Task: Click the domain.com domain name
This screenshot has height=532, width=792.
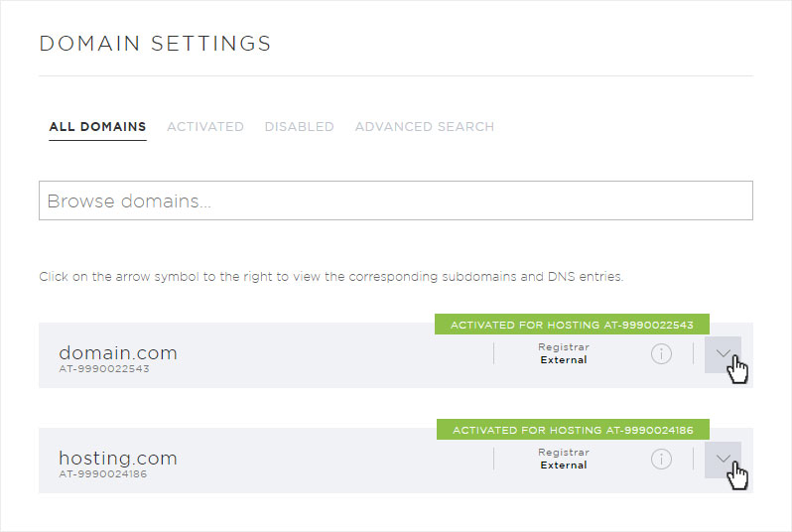Action: 118,352
